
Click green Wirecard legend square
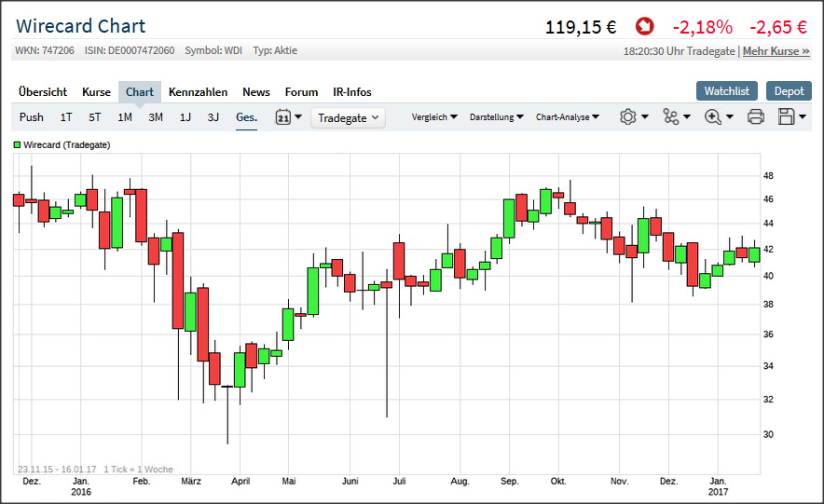coord(17,145)
